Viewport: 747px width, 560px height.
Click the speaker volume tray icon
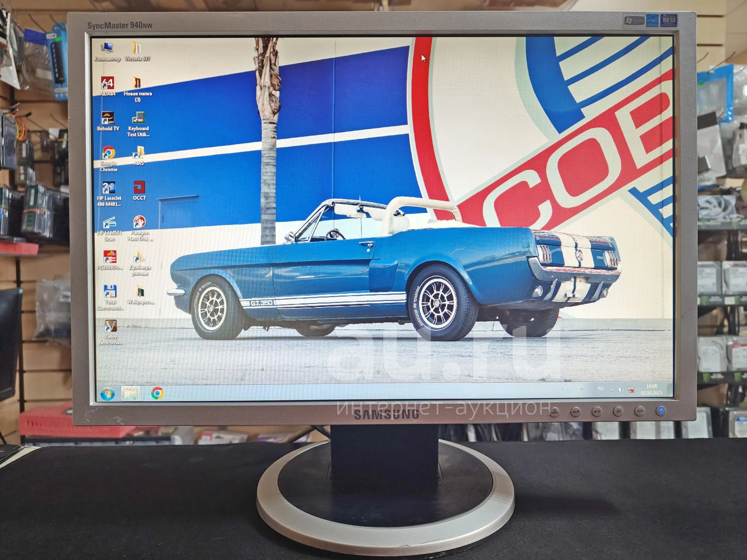621,390
